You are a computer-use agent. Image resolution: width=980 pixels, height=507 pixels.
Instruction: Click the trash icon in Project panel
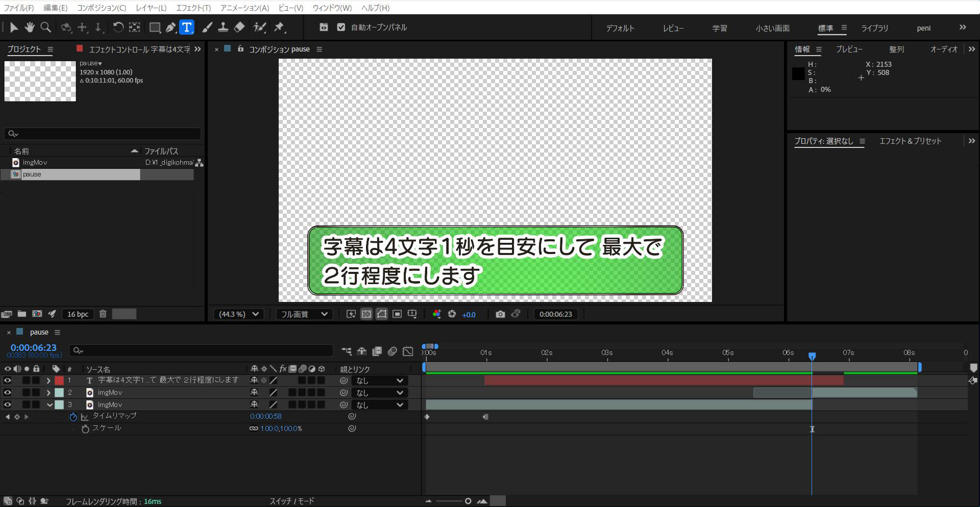click(x=103, y=314)
